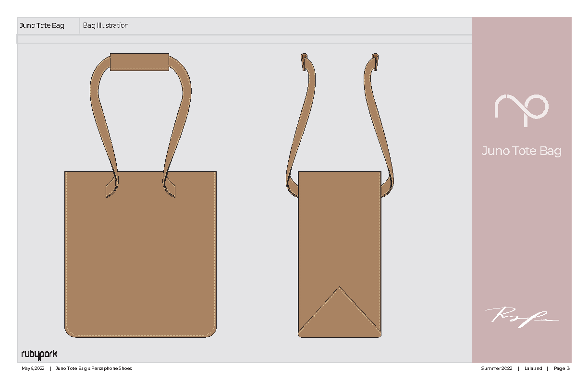Select the front view tote bag illustration
The width and height of the screenshot is (588, 380).
pyautogui.click(x=140, y=195)
